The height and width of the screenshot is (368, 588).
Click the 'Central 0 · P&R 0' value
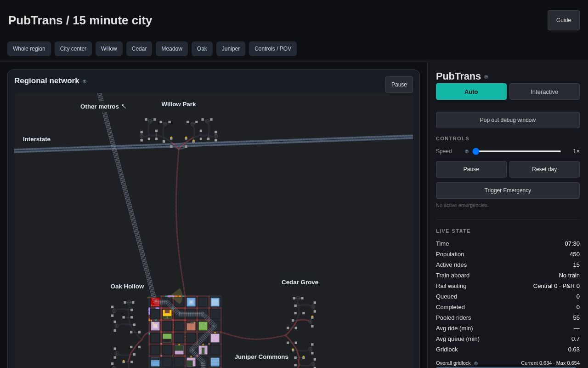556,286
